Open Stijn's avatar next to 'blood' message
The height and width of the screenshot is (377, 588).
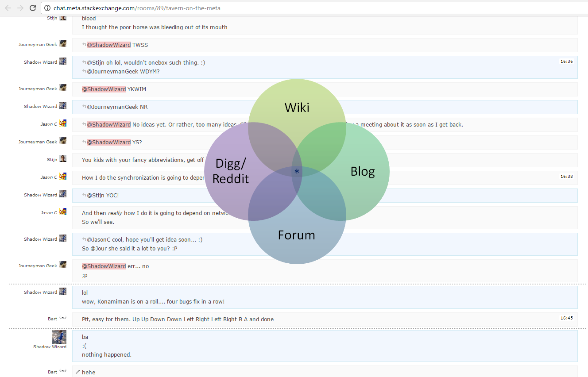(x=63, y=18)
